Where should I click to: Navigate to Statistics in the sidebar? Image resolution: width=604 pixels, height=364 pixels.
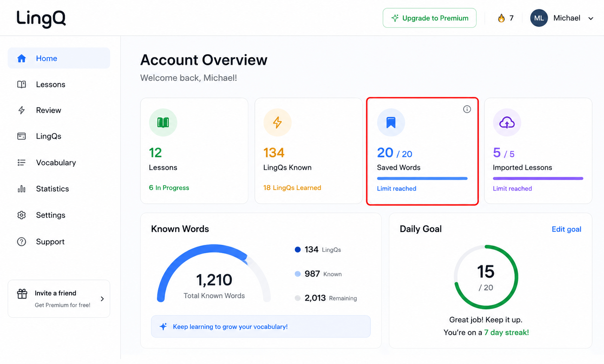coord(59,189)
